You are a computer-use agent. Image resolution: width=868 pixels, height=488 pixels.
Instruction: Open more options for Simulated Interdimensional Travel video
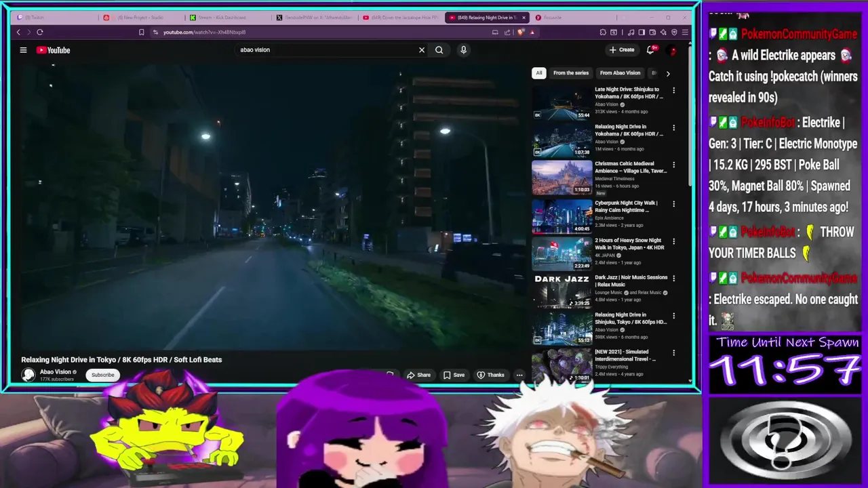coord(673,352)
